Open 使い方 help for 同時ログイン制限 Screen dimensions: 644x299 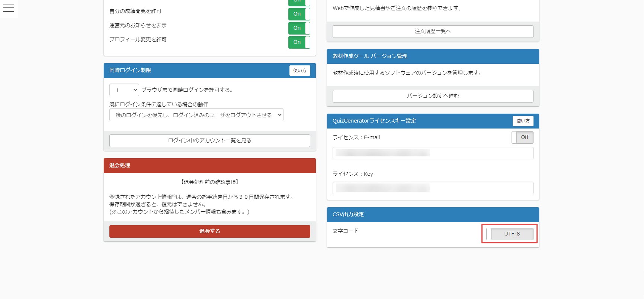[x=299, y=71]
